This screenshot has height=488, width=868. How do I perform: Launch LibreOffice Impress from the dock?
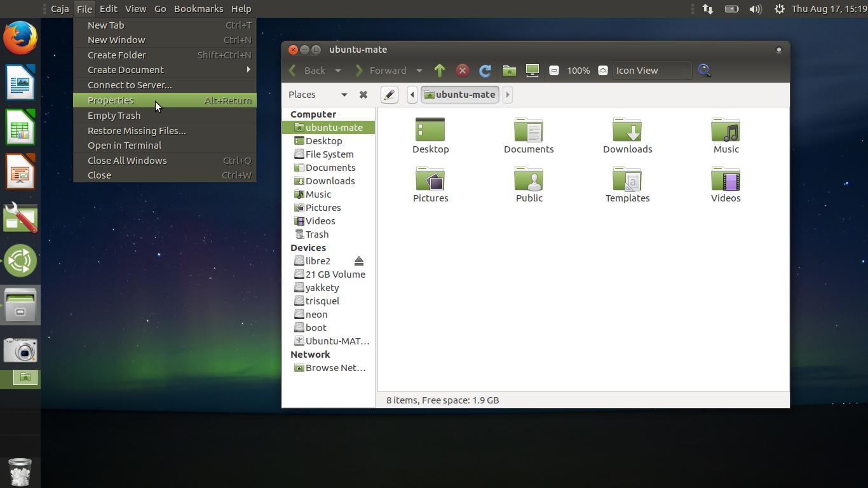tap(20, 172)
